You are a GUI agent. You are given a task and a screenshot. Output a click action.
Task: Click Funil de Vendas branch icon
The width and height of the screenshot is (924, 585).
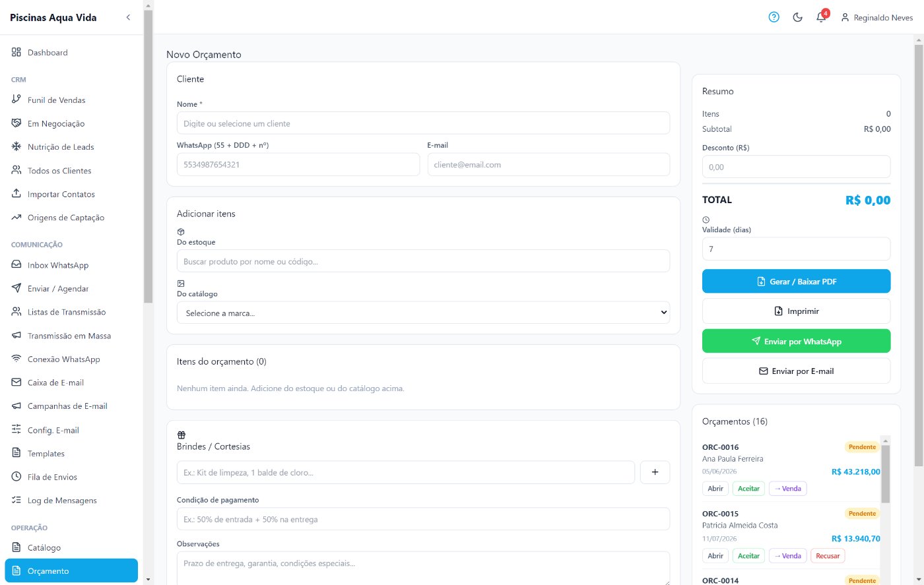[16, 100]
